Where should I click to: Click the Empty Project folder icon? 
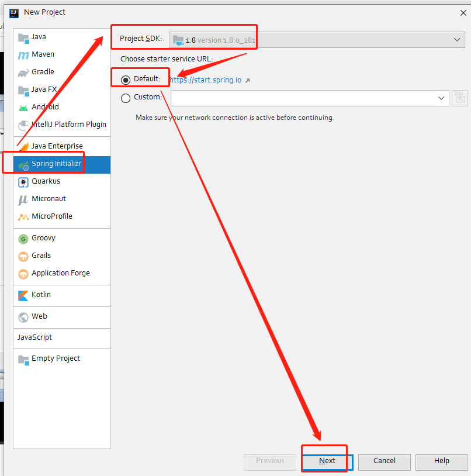(23, 360)
